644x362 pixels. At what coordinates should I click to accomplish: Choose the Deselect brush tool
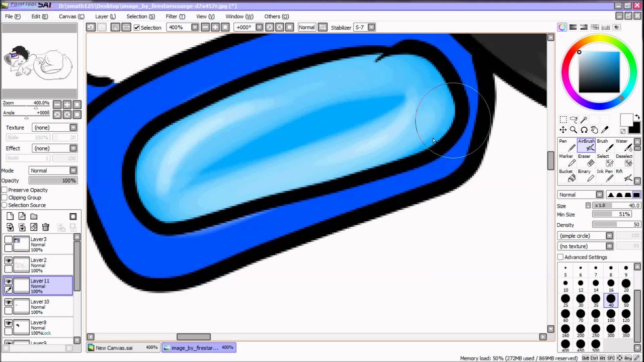point(624,160)
